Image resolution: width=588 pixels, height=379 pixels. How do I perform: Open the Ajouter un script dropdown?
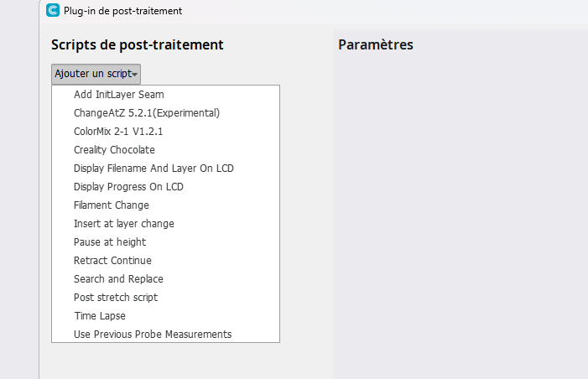pyautogui.click(x=96, y=74)
